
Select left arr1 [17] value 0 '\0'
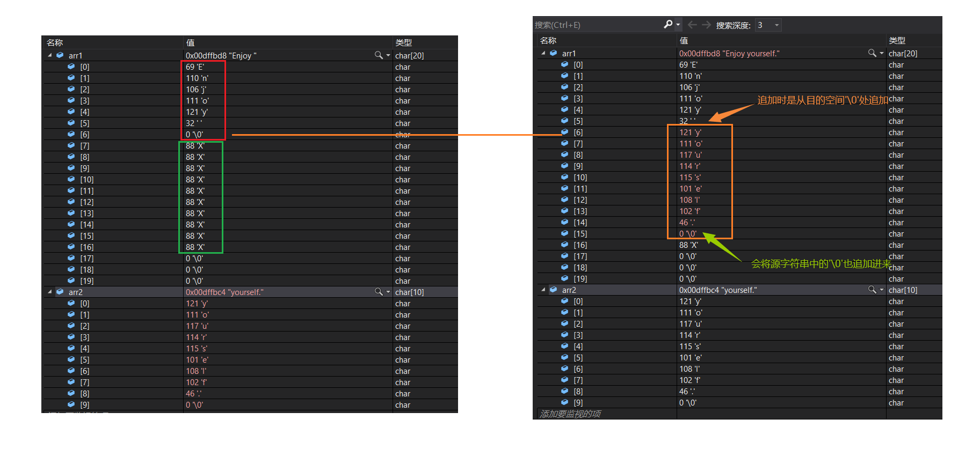[194, 258]
